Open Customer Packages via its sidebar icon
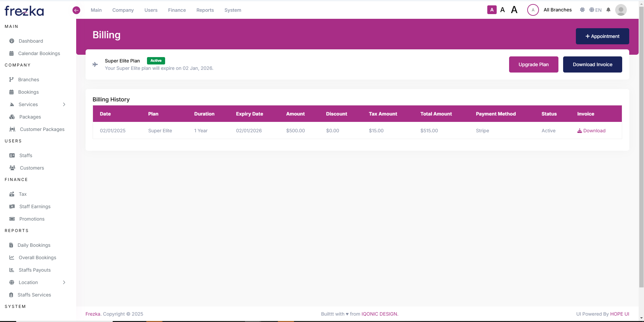644x322 pixels. 12,129
